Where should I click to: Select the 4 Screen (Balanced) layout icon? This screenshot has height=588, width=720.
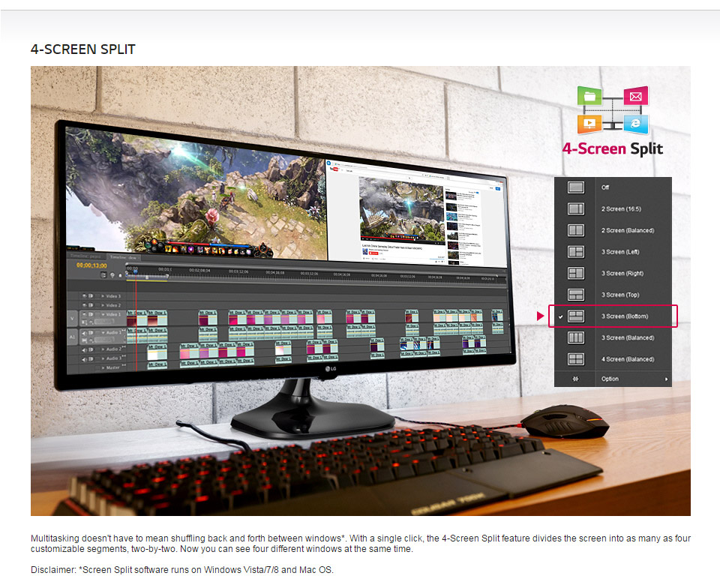[x=576, y=358]
